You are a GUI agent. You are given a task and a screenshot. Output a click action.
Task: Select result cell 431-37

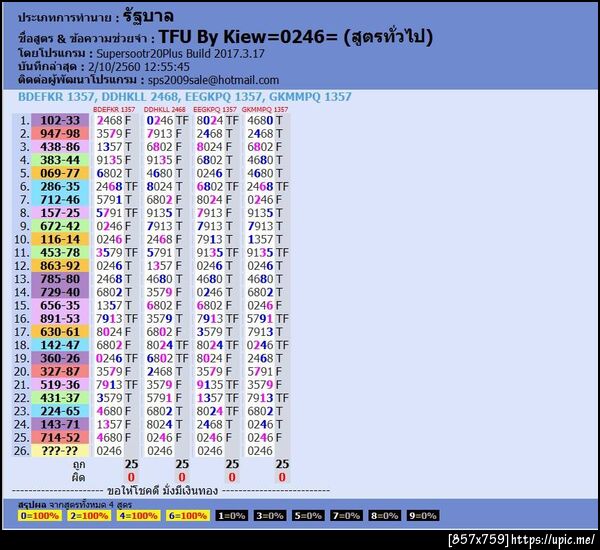(60, 398)
